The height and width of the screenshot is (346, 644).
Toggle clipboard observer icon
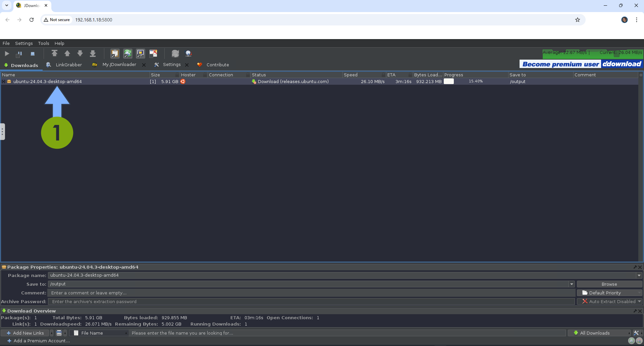point(115,53)
